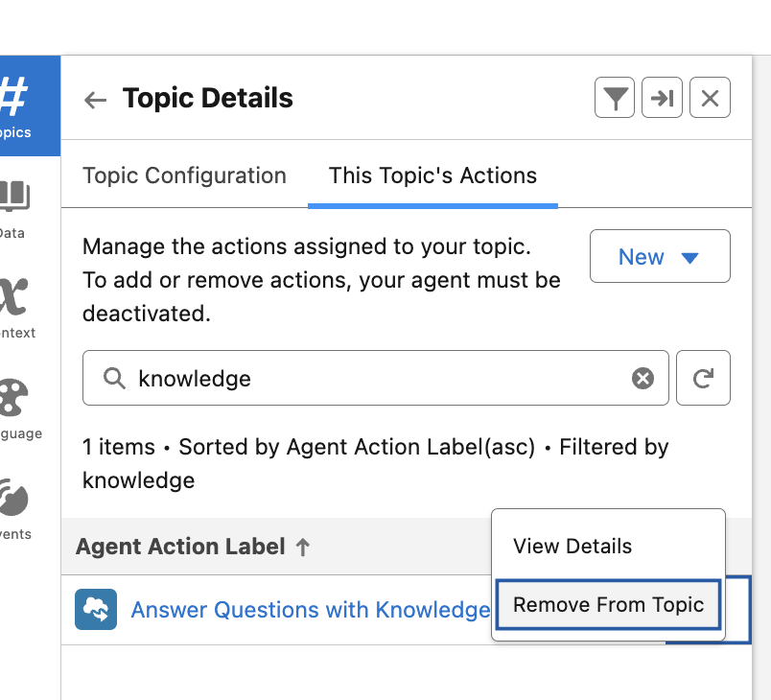The image size is (771, 700).
Task: Close the Topic Details panel
Action: coord(710,98)
